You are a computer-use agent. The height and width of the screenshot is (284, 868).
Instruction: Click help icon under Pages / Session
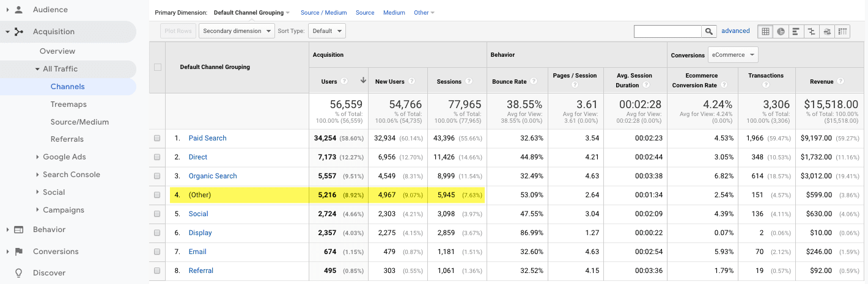click(x=575, y=86)
